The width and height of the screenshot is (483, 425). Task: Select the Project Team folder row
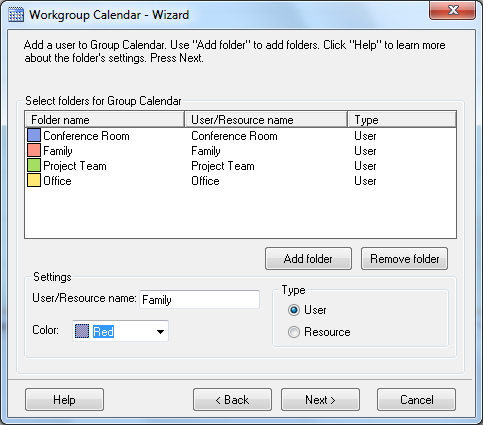click(240, 166)
